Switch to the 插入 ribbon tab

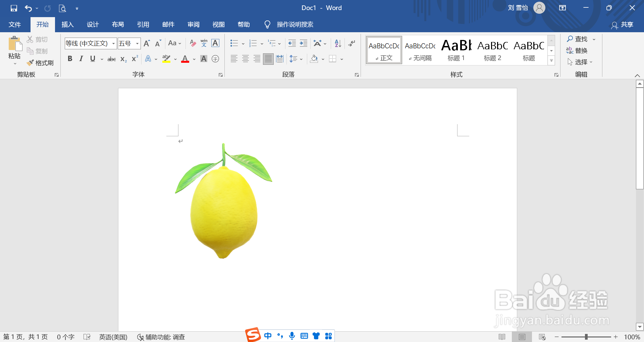click(x=67, y=24)
